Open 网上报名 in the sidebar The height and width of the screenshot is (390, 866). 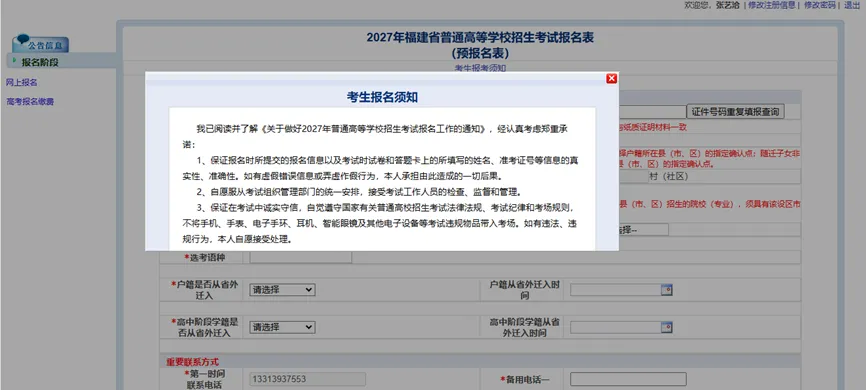pyautogui.click(x=22, y=82)
